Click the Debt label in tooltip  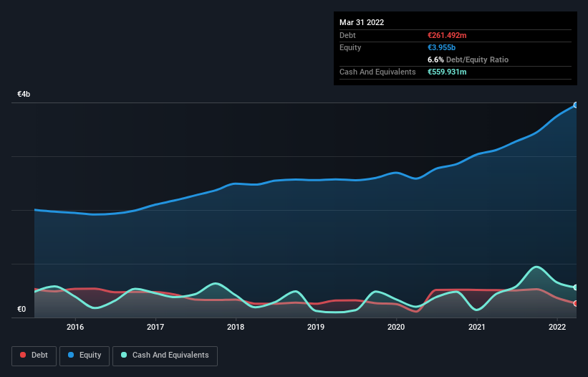pyautogui.click(x=347, y=35)
